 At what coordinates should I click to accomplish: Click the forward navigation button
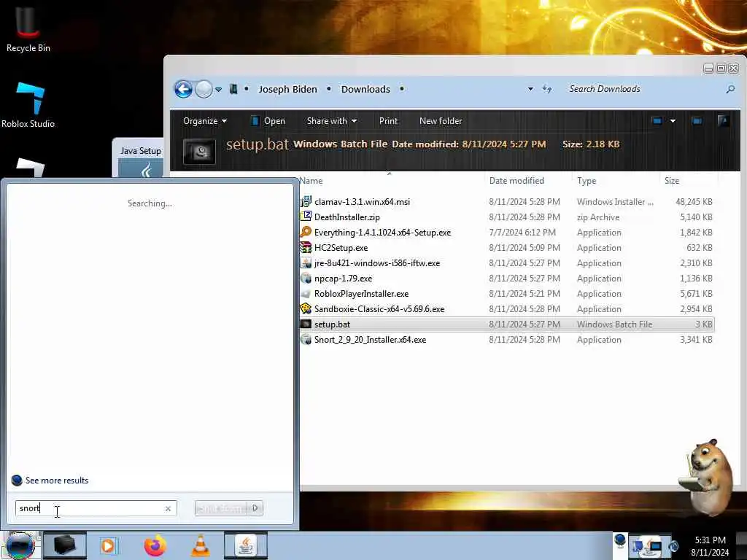pyautogui.click(x=204, y=89)
